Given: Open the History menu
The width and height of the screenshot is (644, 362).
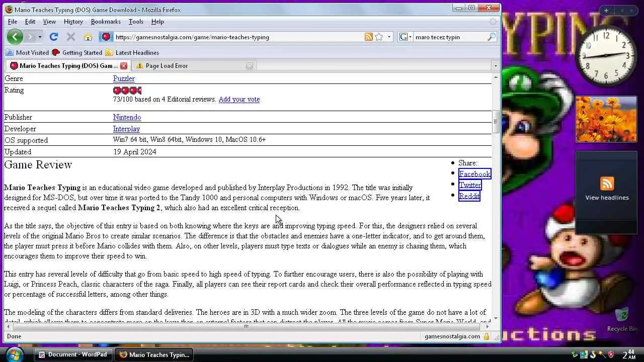Looking at the screenshot, I should (73, 22).
